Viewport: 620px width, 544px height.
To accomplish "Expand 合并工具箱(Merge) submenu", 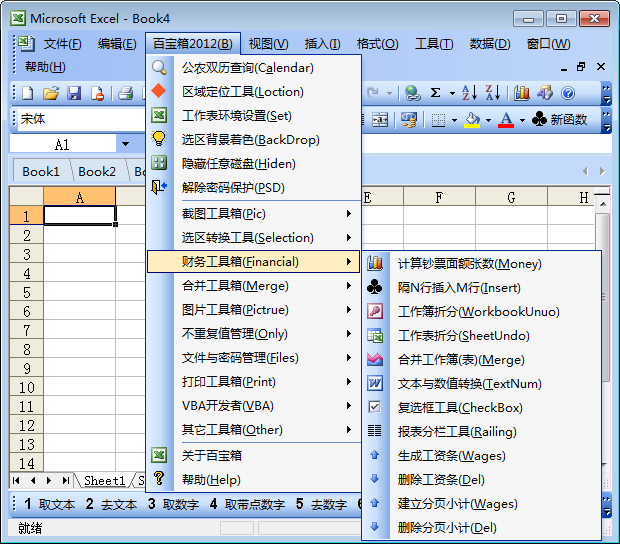I will coord(253,286).
